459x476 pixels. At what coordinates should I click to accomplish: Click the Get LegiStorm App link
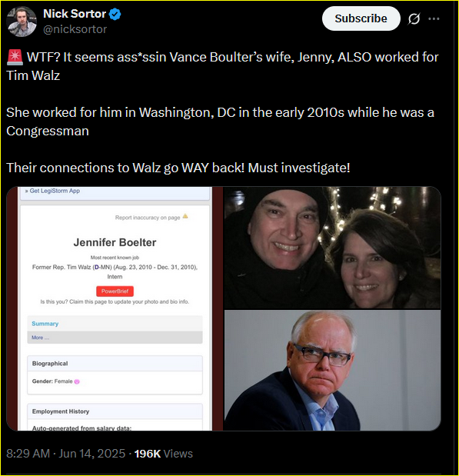55,191
